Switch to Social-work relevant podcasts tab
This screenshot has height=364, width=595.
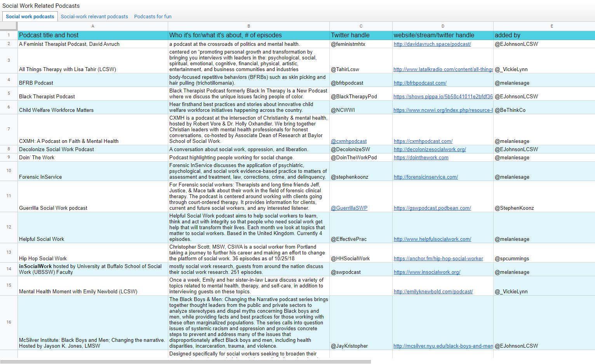(94, 17)
